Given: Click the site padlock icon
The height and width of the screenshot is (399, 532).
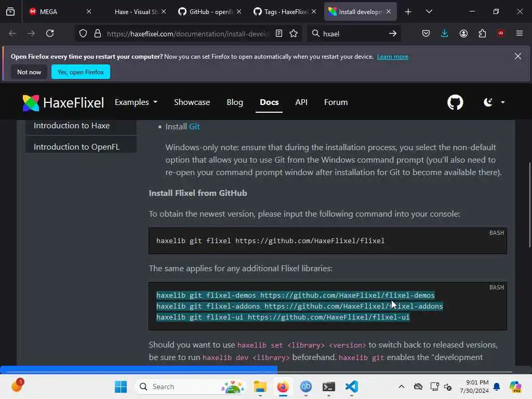Looking at the screenshot, I should point(98,33).
